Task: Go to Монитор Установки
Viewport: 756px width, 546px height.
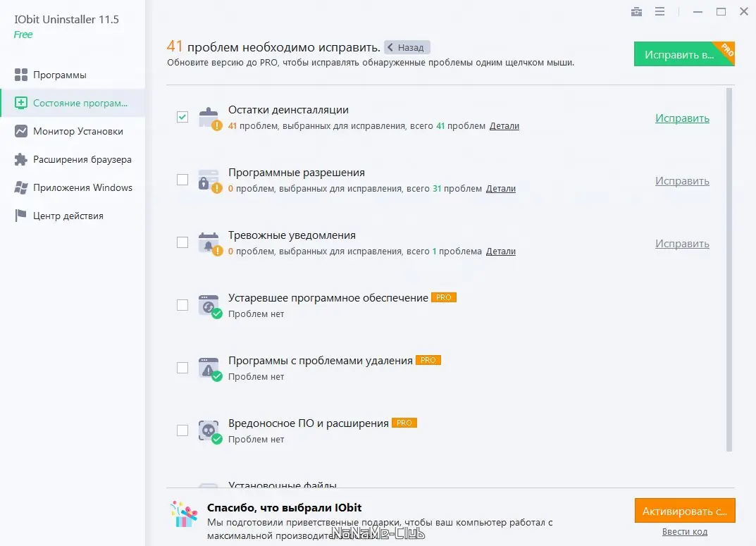Action: click(x=73, y=131)
